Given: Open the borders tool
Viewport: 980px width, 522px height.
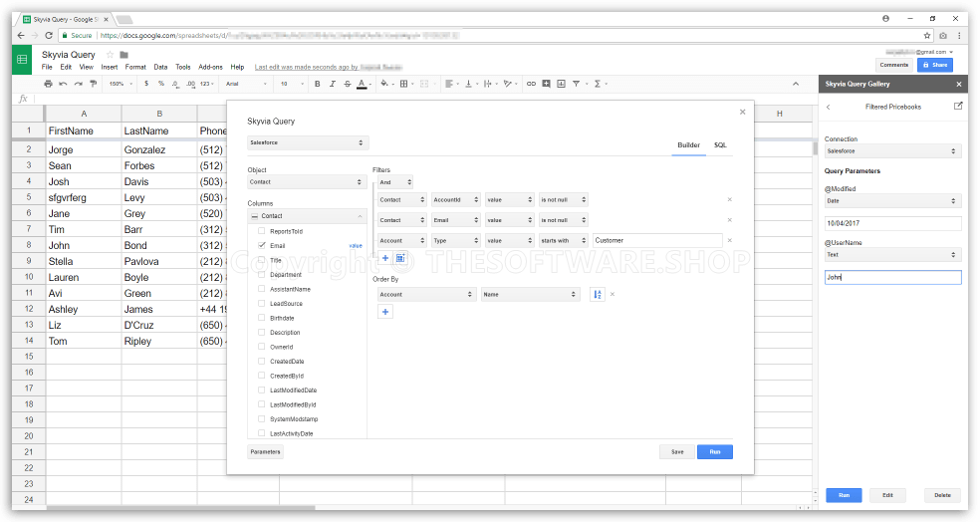Looking at the screenshot, I should tap(403, 84).
